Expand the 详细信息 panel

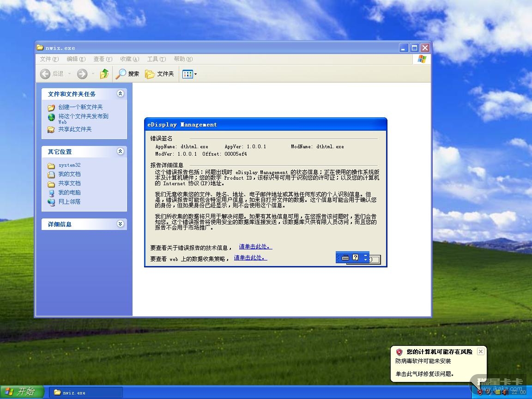click(x=121, y=224)
